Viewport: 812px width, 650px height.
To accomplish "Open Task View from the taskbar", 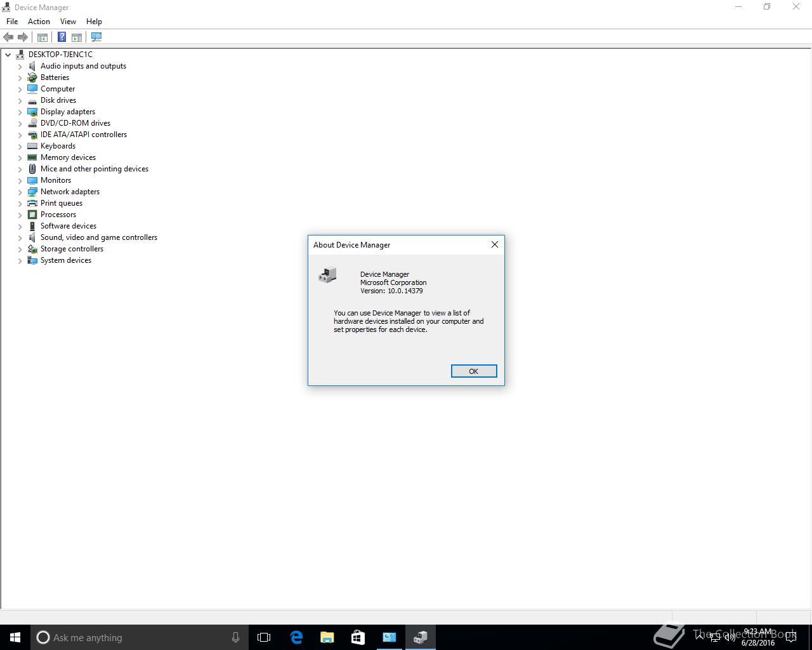I will tap(264, 637).
